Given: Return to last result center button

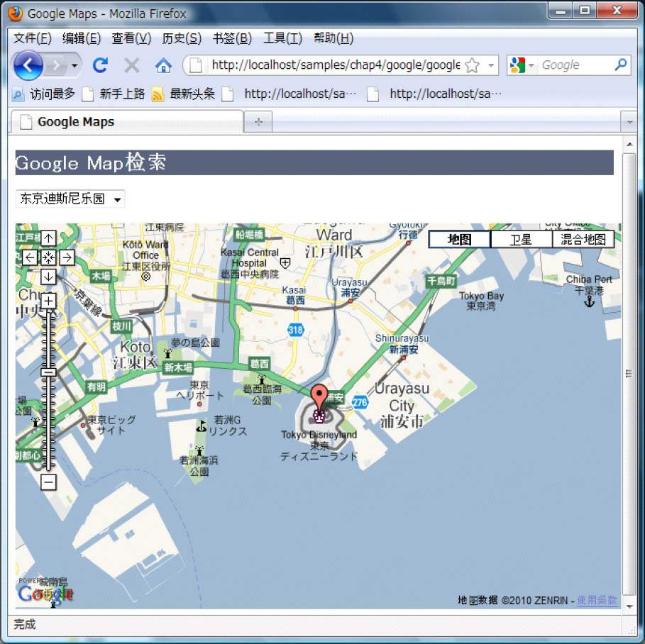Looking at the screenshot, I should [x=48, y=257].
